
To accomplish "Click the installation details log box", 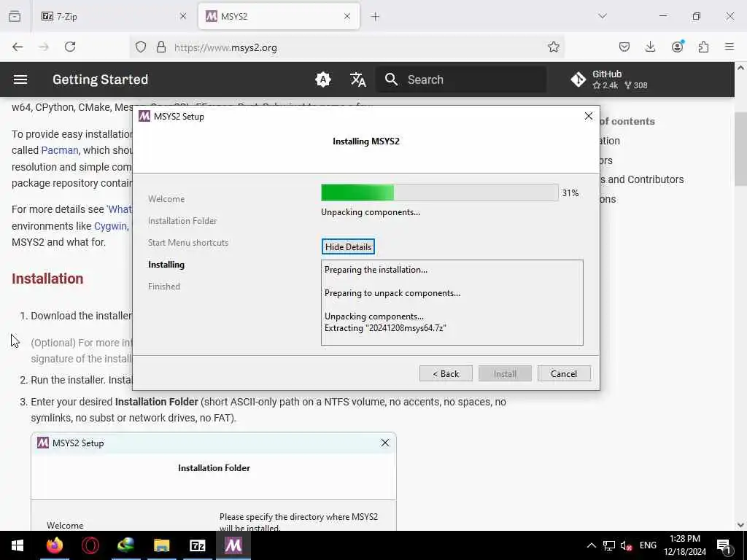I will (x=452, y=303).
